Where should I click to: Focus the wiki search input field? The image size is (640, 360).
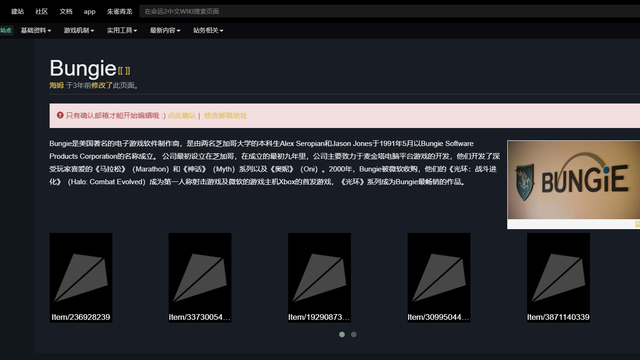tap(390, 11)
